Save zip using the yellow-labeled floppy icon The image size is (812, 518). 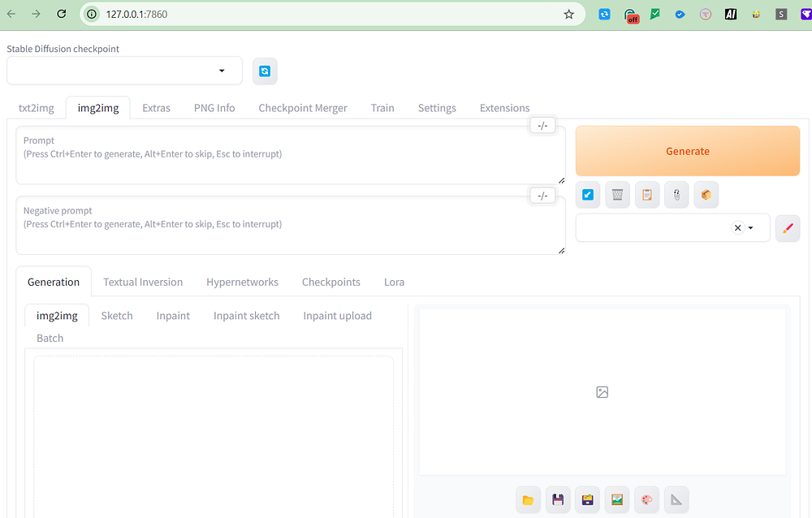coord(587,500)
